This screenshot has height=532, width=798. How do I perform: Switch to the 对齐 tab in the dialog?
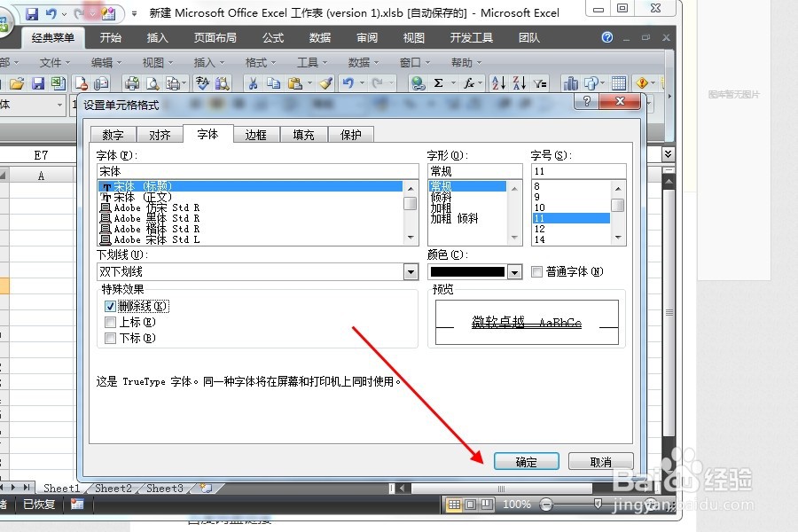160,135
